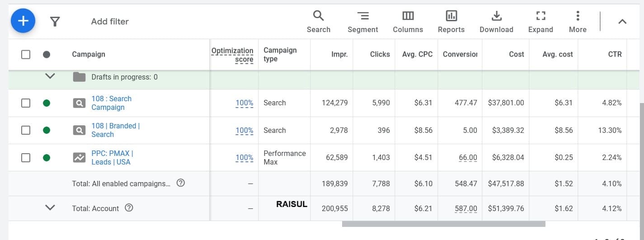Click the blue plus new campaign button
The image size is (644, 240).
tap(23, 21)
